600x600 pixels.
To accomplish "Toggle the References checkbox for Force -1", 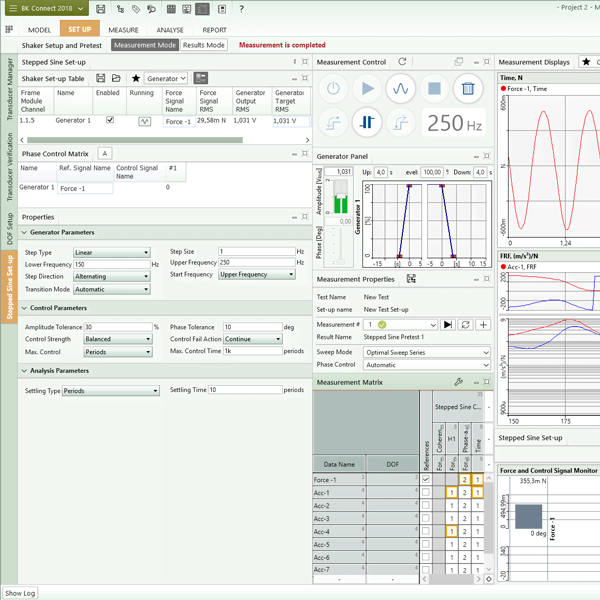I will coord(426,480).
